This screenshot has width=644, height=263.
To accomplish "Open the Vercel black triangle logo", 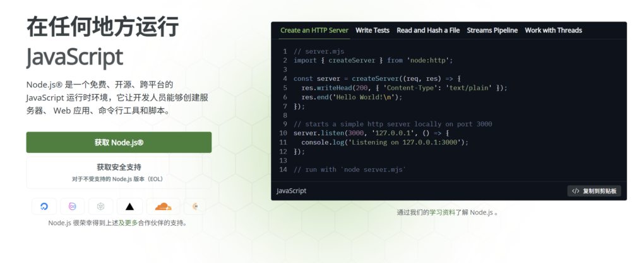I will pos(129,206).
